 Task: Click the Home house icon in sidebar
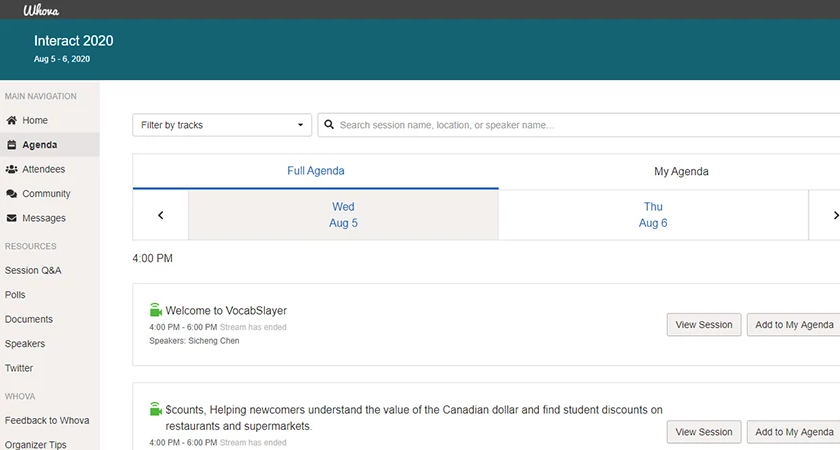(12, 120)
